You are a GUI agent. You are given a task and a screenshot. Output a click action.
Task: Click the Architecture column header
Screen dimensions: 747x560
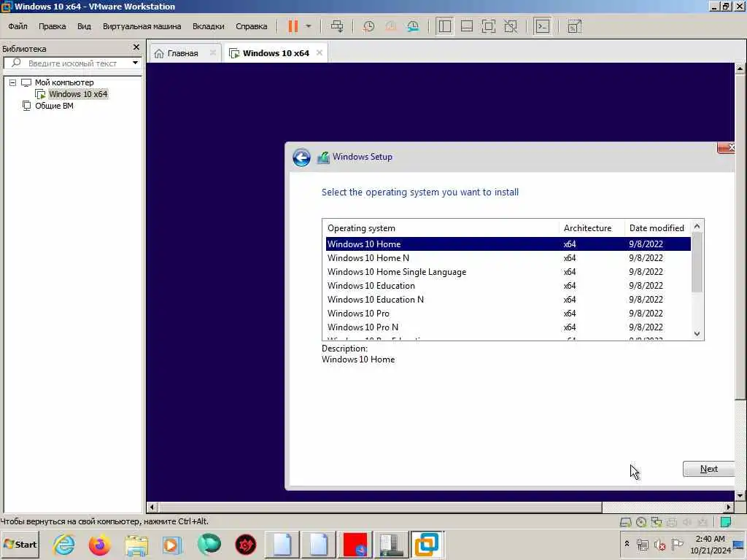click(592, 228)
